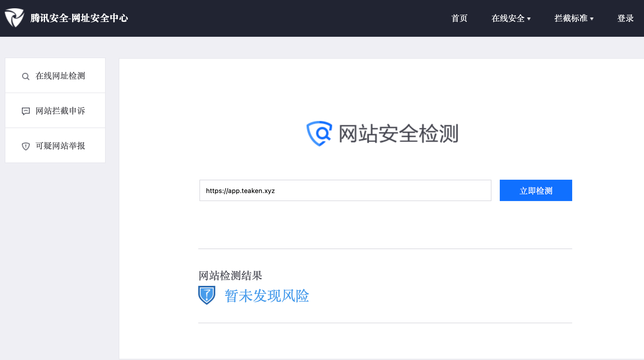Select 在线网址检测 in sidebar
644x360 pixels.
coord(60,76)
